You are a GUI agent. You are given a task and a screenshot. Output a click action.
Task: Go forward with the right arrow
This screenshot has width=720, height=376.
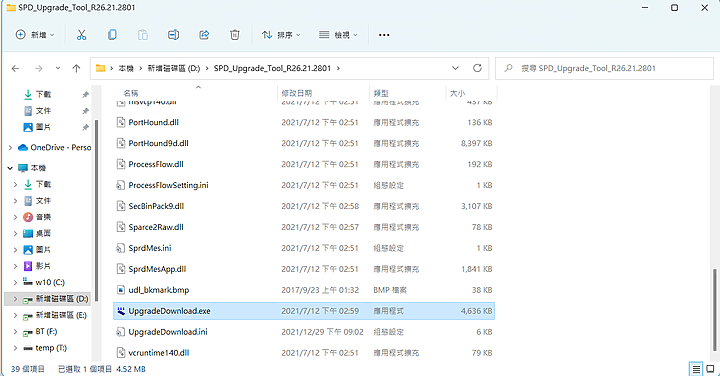click(39, 68)
